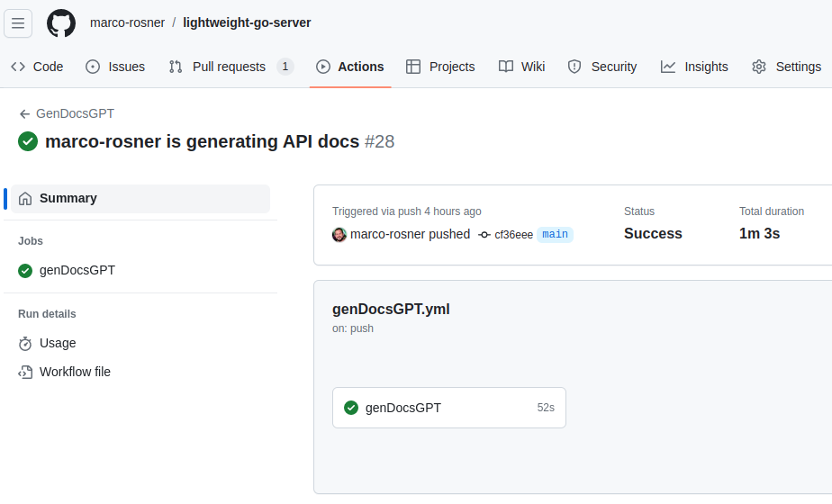View the Insights tab
Viewport: 832px width, 504px height.
pyautogui.click(x=694, y=67)
